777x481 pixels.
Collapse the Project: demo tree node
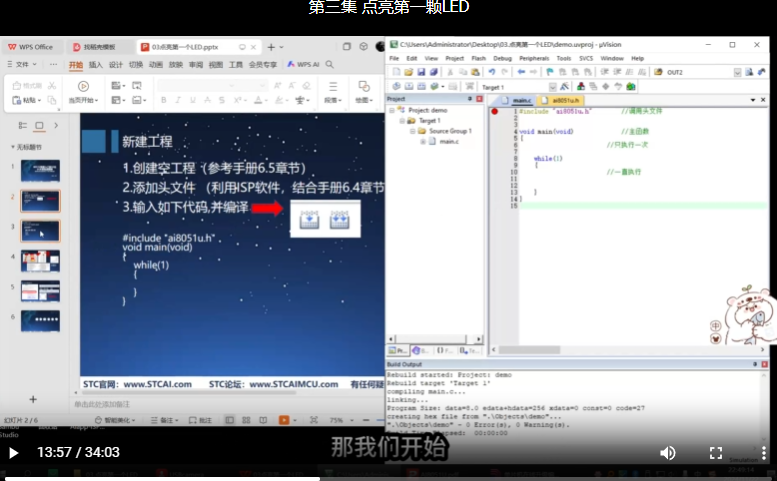tap(392, 110)
